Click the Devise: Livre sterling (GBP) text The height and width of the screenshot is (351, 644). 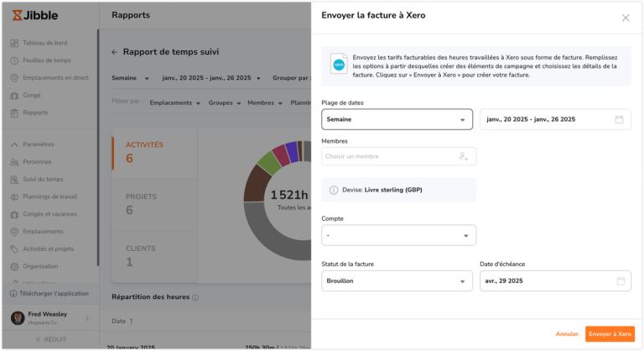382,190
